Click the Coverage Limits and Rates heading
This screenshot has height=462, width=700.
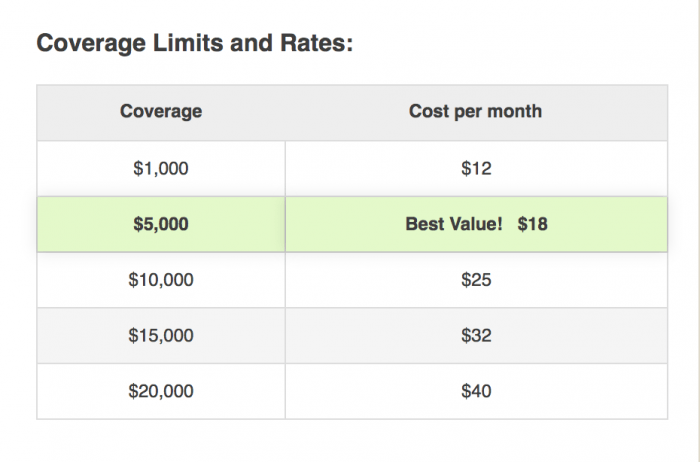[194, 44]
